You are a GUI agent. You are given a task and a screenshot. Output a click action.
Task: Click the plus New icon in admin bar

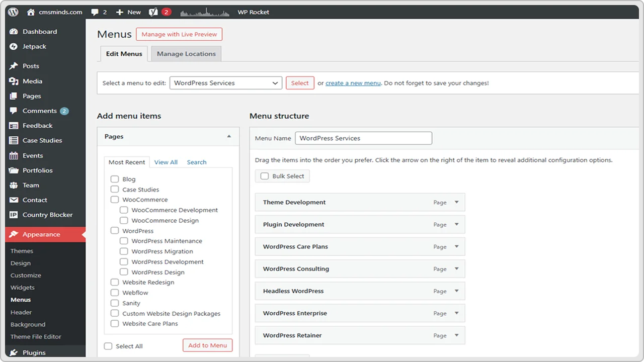click(x=120, y=12)
